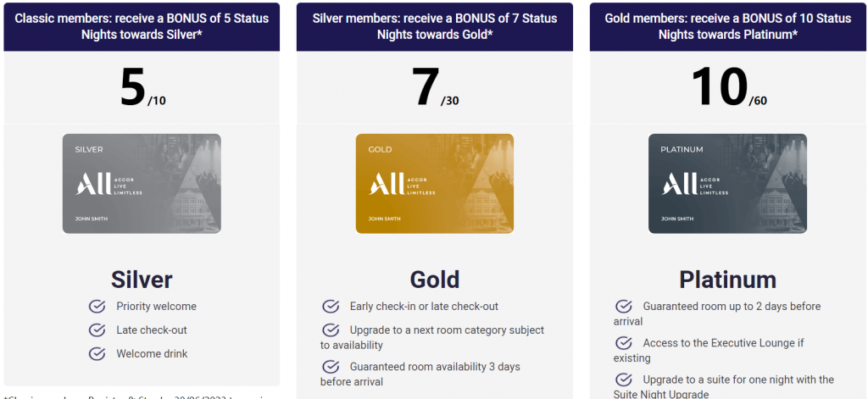
Task: Select the Gold ALL membership card image
Action: 435,184
